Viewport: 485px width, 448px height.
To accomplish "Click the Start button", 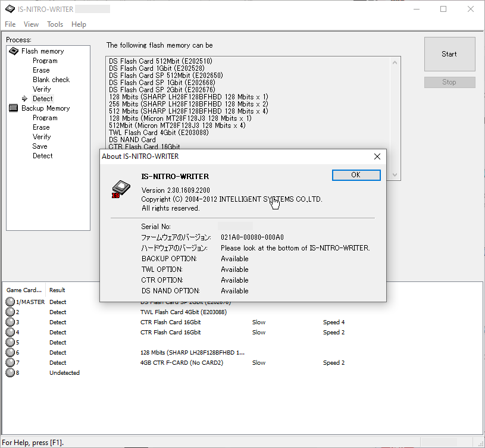I will pyautogui.click(x=449, y=54).
